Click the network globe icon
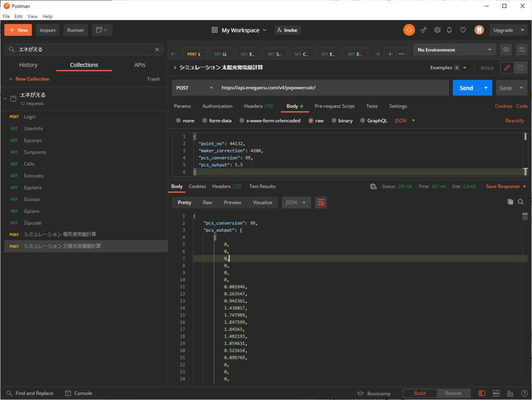 [x=373, y=186]
